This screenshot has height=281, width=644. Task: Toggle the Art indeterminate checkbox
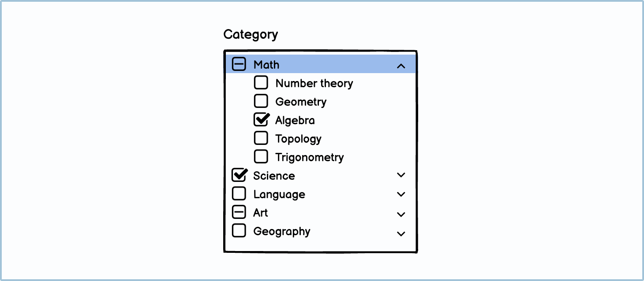click(239, 212)
